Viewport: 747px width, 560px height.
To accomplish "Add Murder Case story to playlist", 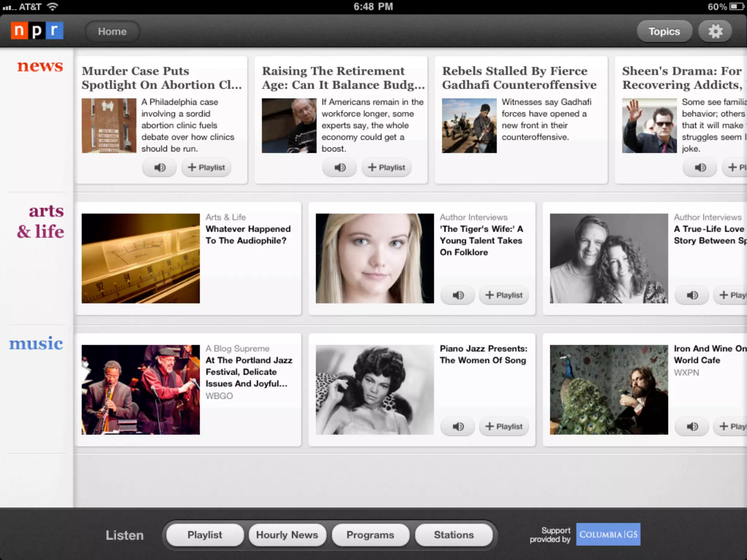I will point(206,167).
